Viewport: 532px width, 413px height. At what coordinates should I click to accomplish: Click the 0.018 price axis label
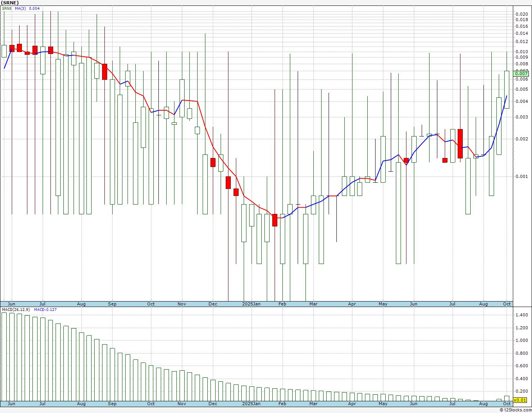[522, 20]
